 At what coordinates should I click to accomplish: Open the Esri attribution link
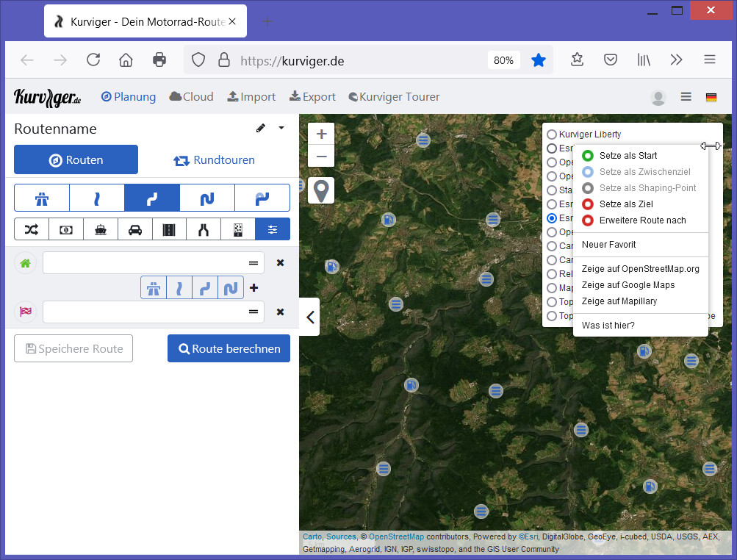(528, 536)
